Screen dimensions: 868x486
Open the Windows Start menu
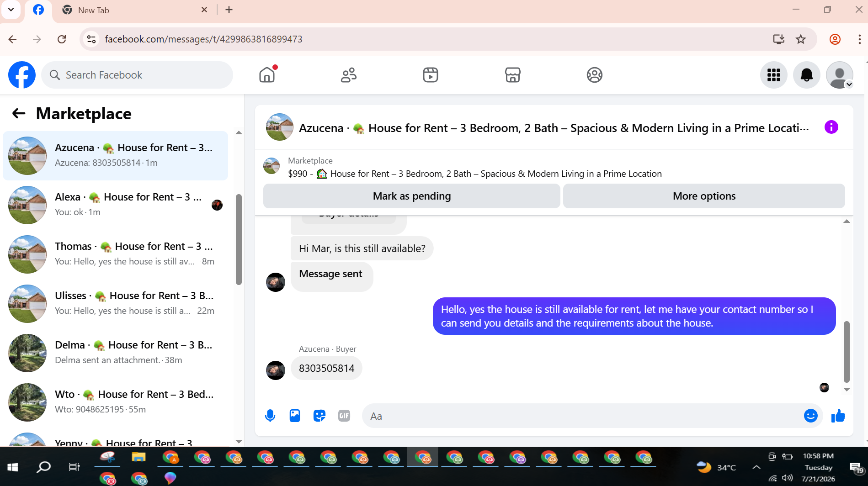13,467
